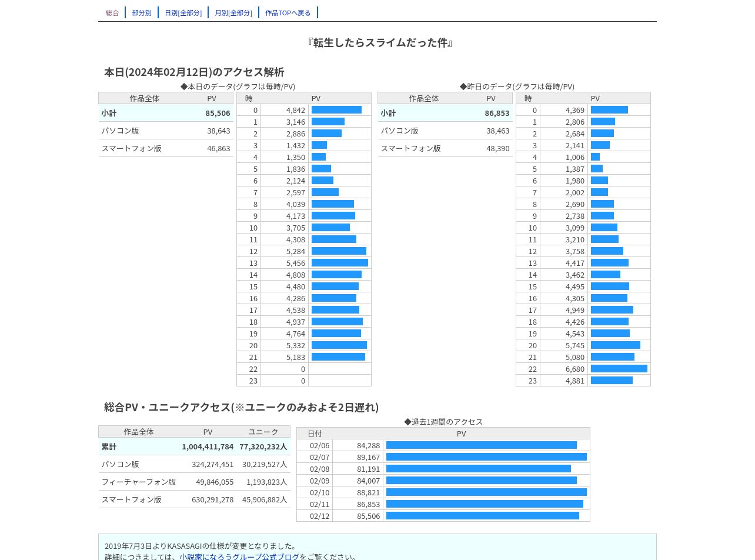
Task: Click today's 小計 value 85,506
Action: click(218, 113)
